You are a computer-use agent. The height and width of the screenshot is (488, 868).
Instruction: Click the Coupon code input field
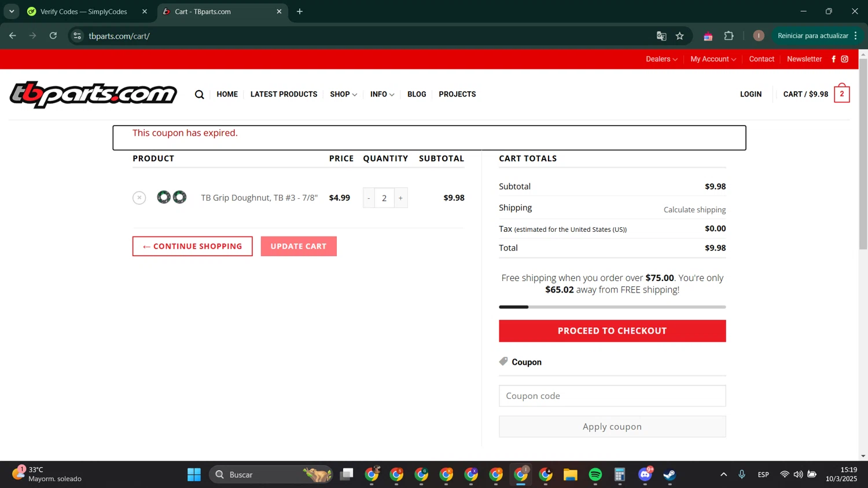coord(612,396)
